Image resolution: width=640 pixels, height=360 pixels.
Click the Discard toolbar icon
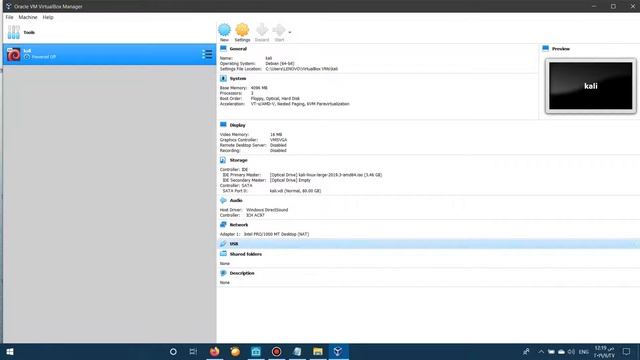coord(262,32)
